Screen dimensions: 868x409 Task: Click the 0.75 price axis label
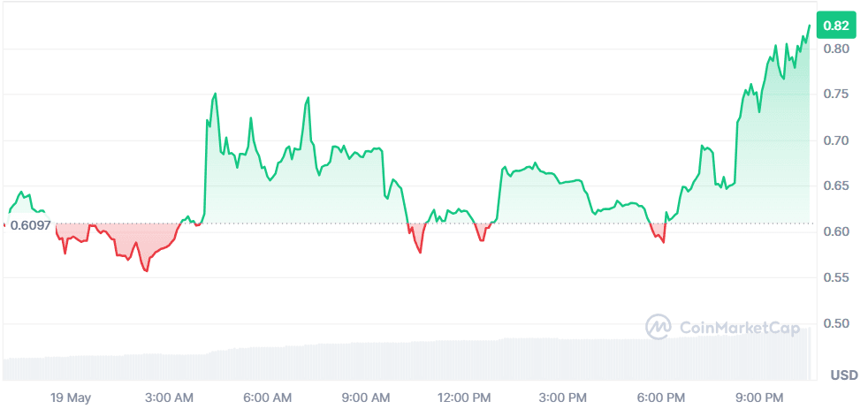(836, 94)
